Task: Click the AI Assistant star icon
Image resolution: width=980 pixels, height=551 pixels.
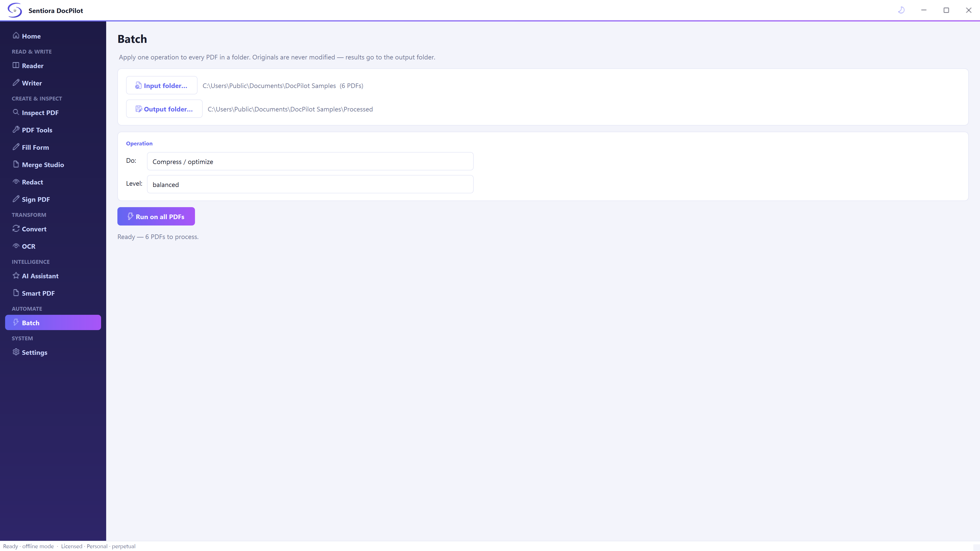Action: tap(16, 276)
